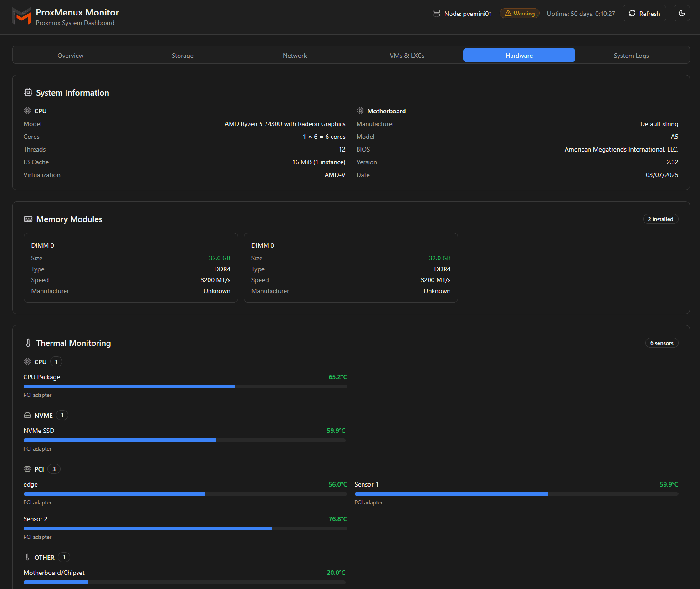Click the refresh arrows icon inside Refresh button
The height and width of the screenshot is (589, 700).
[x=632, y=13]
